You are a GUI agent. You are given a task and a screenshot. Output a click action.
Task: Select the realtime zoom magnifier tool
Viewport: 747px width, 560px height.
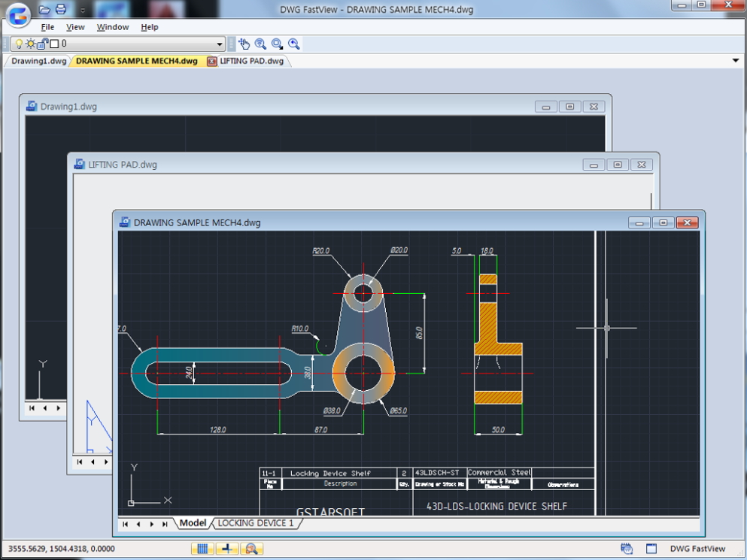tap(260, 44)
